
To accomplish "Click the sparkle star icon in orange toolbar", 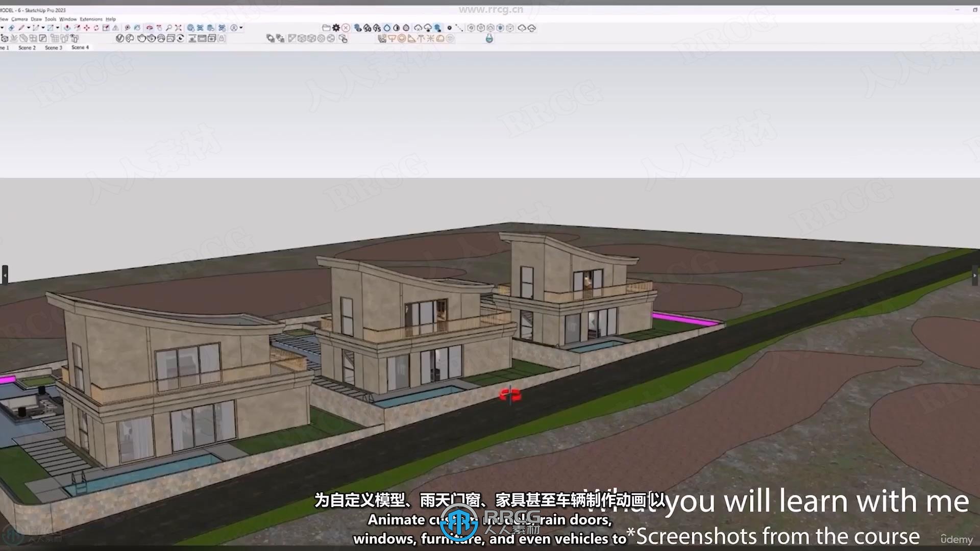I will tap(430, 38).
